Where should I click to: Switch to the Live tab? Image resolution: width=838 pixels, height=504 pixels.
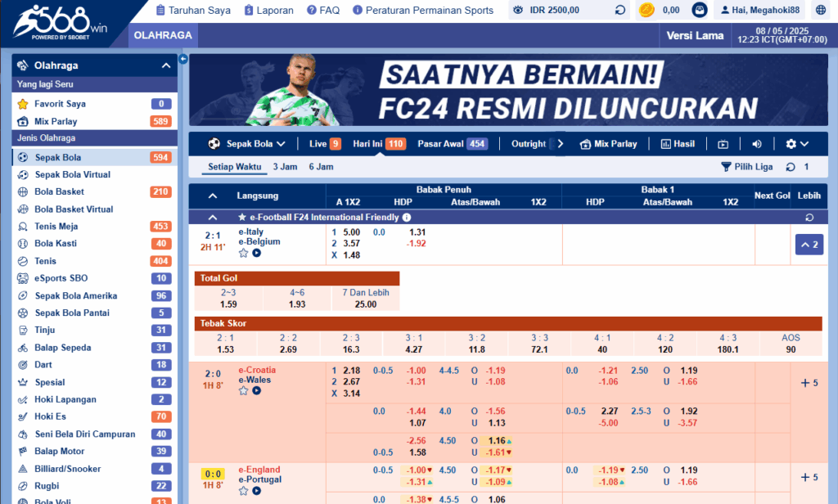coord(325,144)
